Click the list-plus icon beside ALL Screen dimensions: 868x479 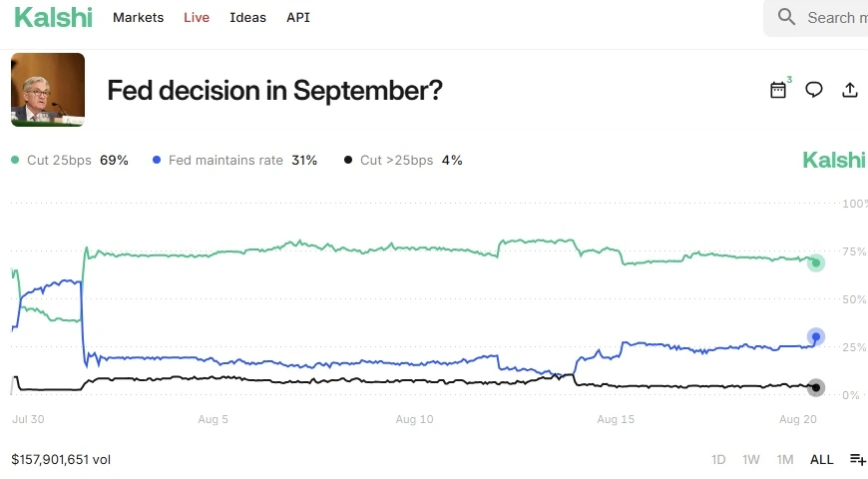pyautogui.click(x=857, y=459)
